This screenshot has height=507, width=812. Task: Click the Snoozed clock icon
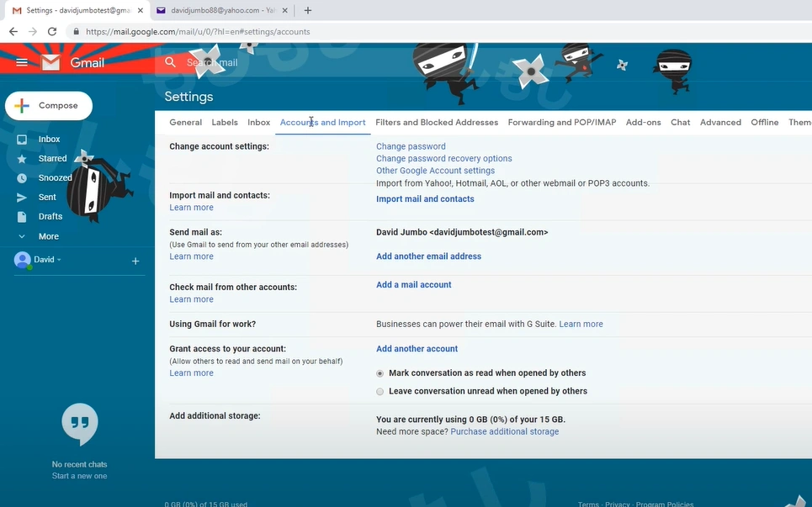click(x=22, y=178)
